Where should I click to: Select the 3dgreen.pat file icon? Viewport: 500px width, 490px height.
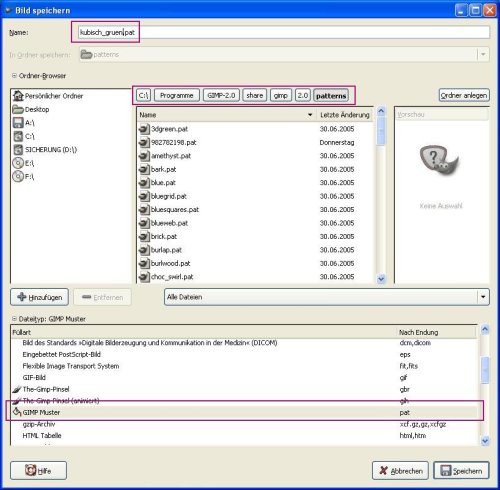click(144, 129)
